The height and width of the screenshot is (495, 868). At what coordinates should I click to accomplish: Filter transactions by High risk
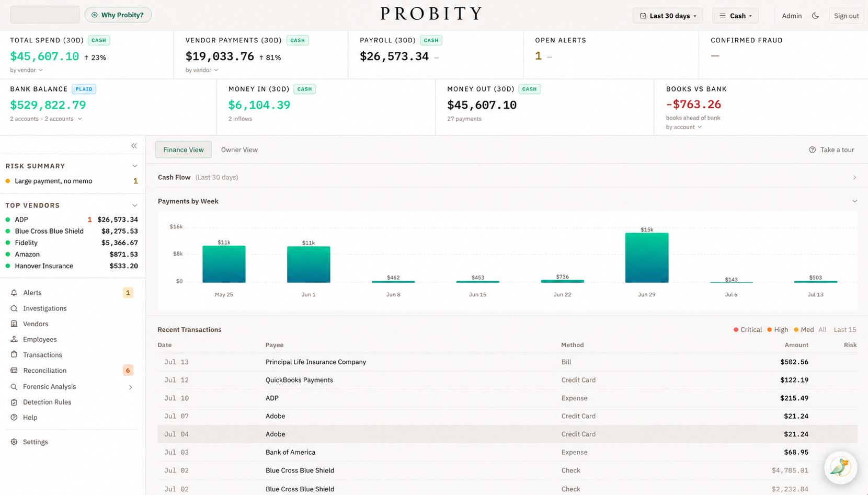(x=778, y=330)
